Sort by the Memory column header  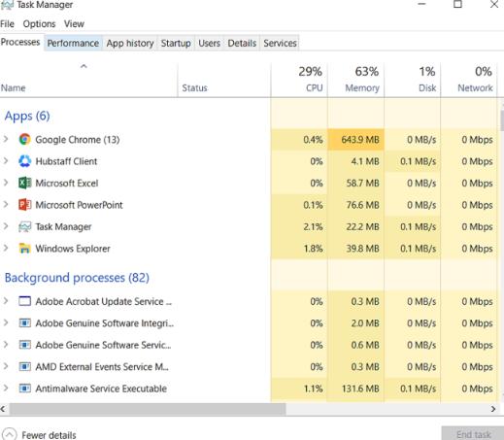(x=356, y=80)
